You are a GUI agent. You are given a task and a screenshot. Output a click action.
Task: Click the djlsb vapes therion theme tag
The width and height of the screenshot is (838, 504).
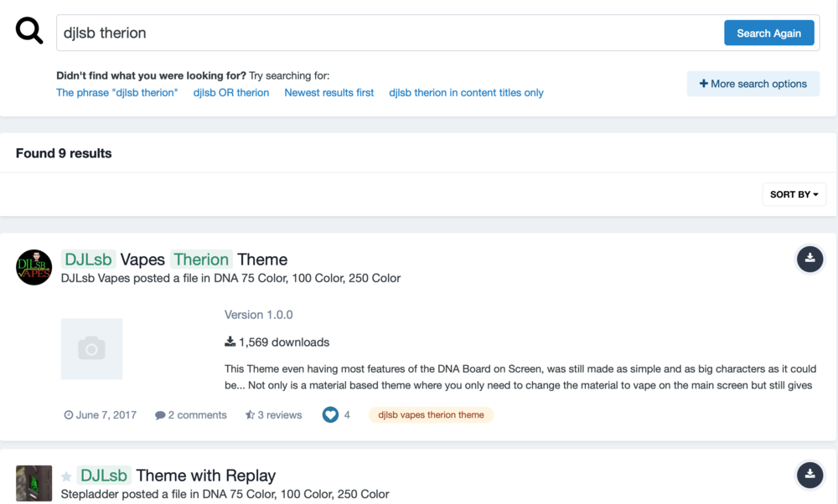(431, 415)
